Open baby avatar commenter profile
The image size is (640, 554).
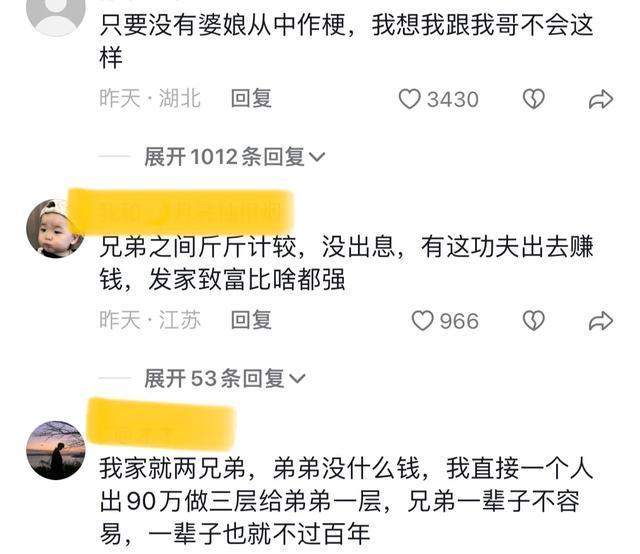pyautogui.click(x=55, y=229)
